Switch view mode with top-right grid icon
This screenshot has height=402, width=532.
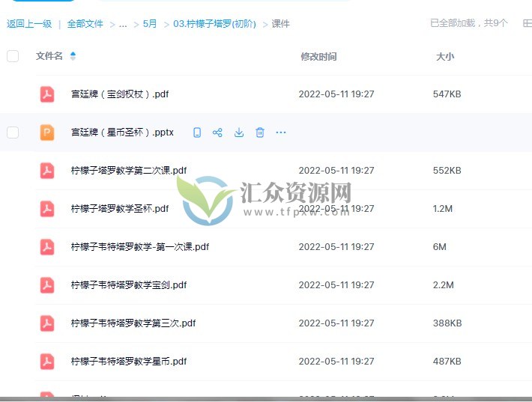click(528, 23)
